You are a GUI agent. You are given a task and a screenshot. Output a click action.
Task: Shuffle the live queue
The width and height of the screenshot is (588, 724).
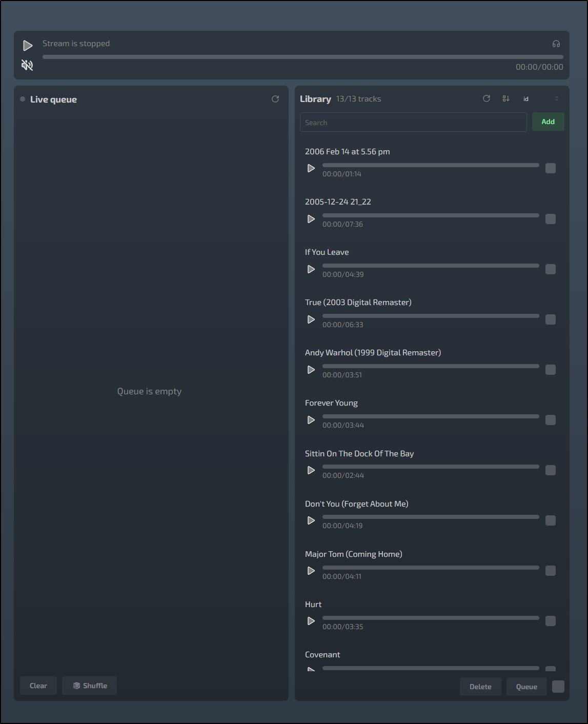(90, 686)
